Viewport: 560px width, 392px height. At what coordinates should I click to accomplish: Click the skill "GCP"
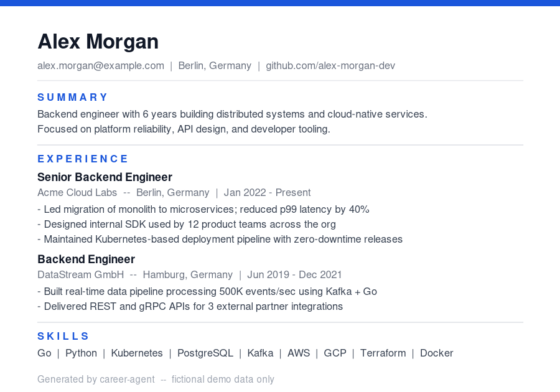(x=335, y=353)
